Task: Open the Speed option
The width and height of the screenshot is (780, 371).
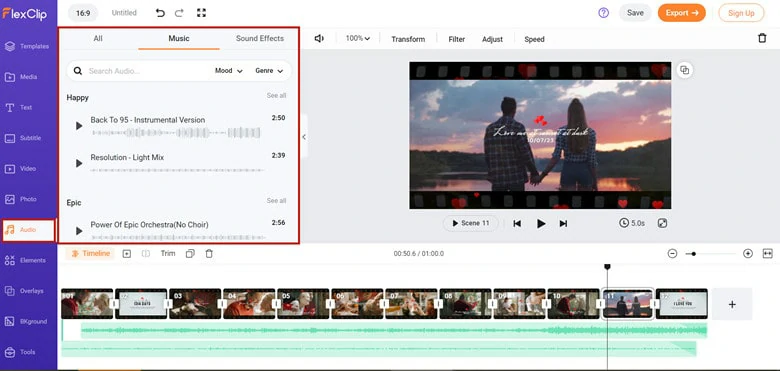Action: [534, 39]
